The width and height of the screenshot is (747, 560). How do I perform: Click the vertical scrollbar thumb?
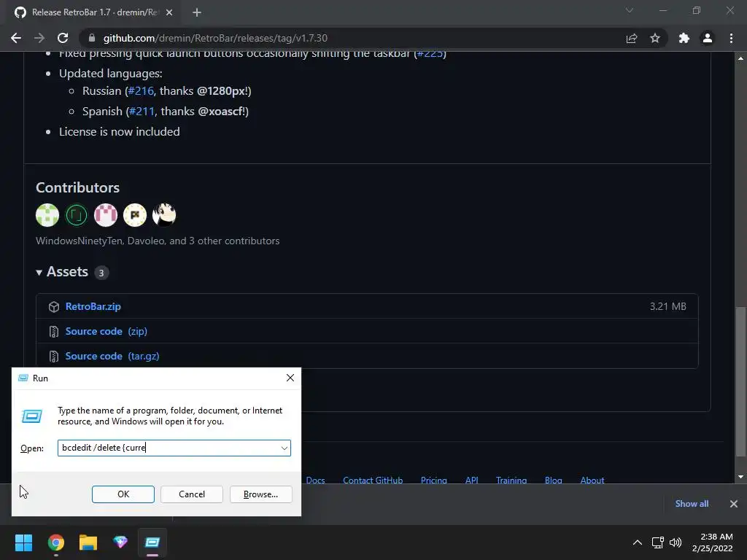click(740, 381)
